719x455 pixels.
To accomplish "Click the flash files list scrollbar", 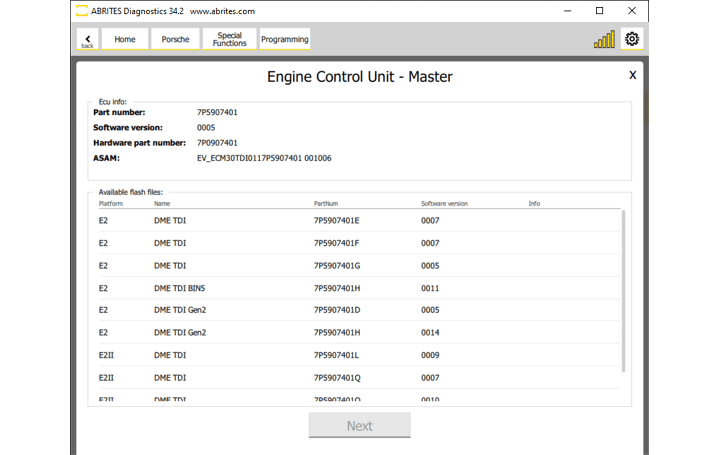I will 624,290.
